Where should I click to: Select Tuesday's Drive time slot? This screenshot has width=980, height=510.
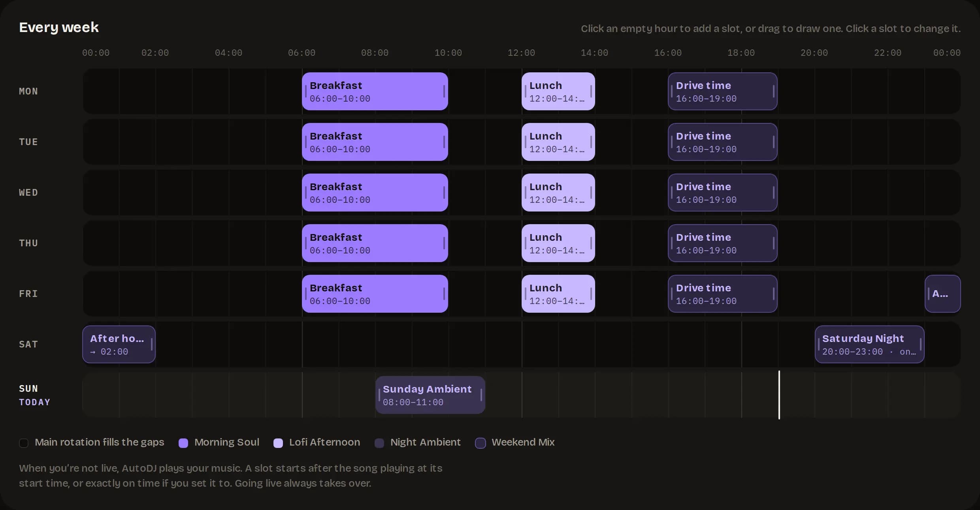[x=722, y=142]
